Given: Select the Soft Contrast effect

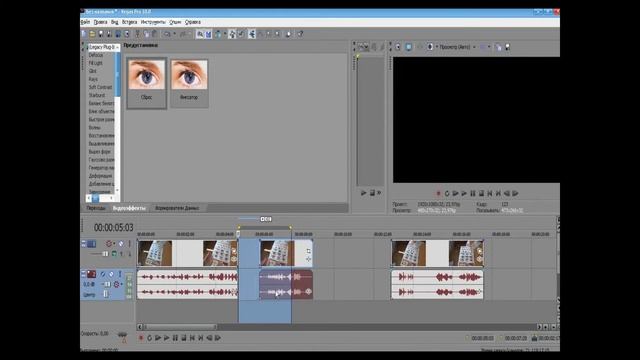Looking at the screenshot, I should coord(100,87).
